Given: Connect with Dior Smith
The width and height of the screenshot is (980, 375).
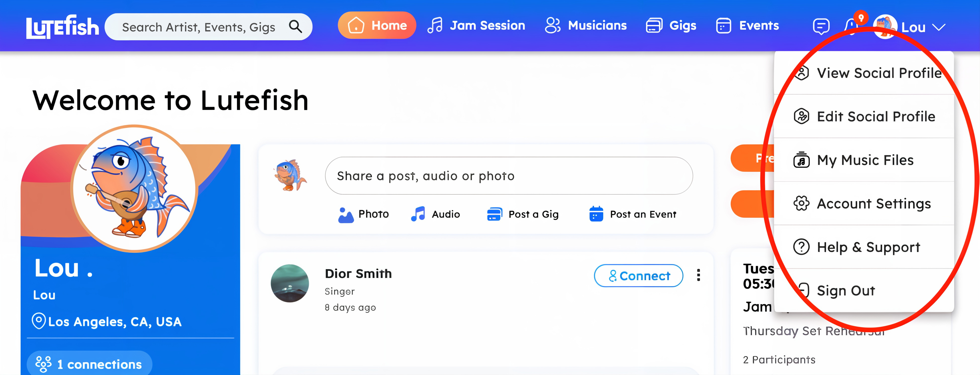Looking at the screenshot, I should [638, 276].
